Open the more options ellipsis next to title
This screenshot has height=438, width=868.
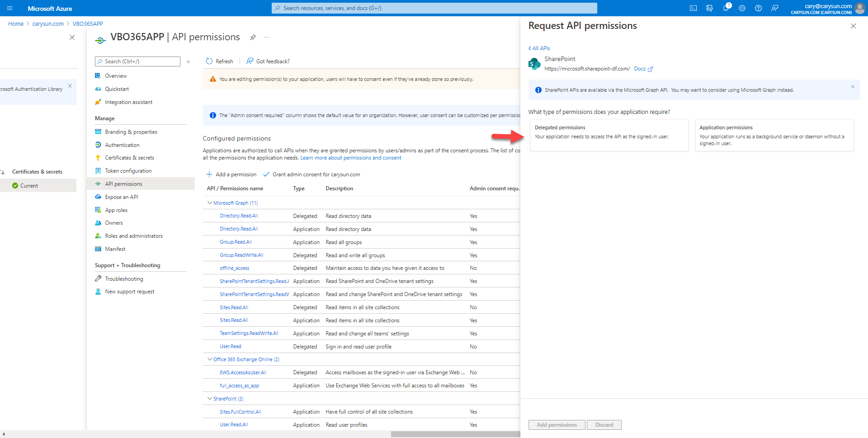pos(266,37)
